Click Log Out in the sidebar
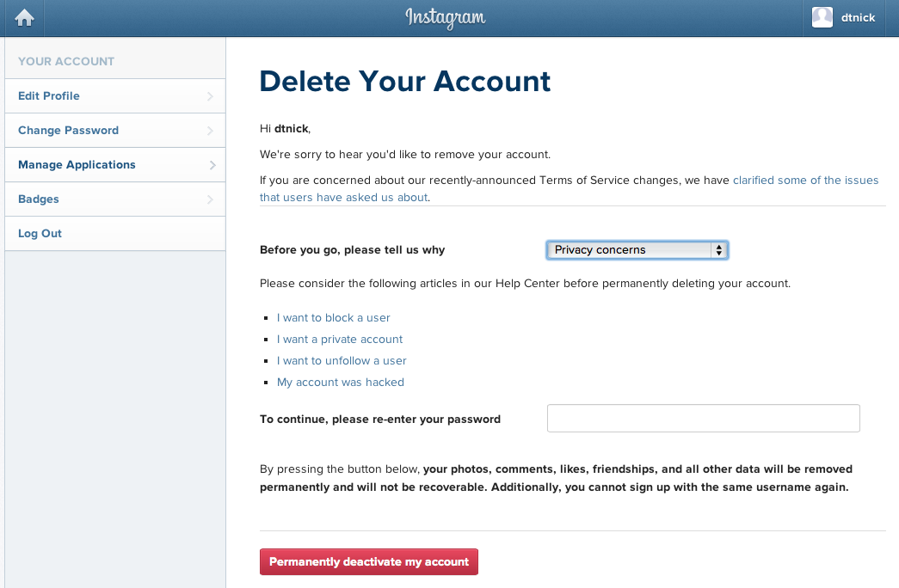 pyautogui.click(x=40, y=233)
